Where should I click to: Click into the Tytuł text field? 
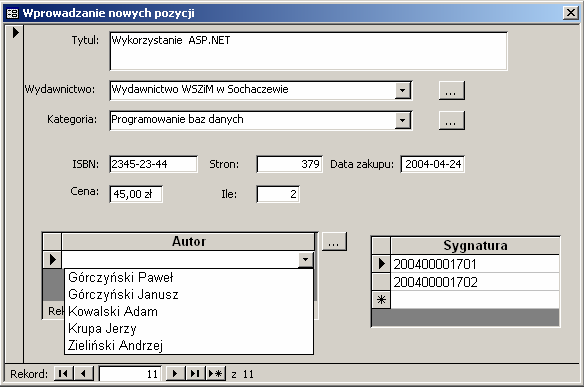pos(308,51)
